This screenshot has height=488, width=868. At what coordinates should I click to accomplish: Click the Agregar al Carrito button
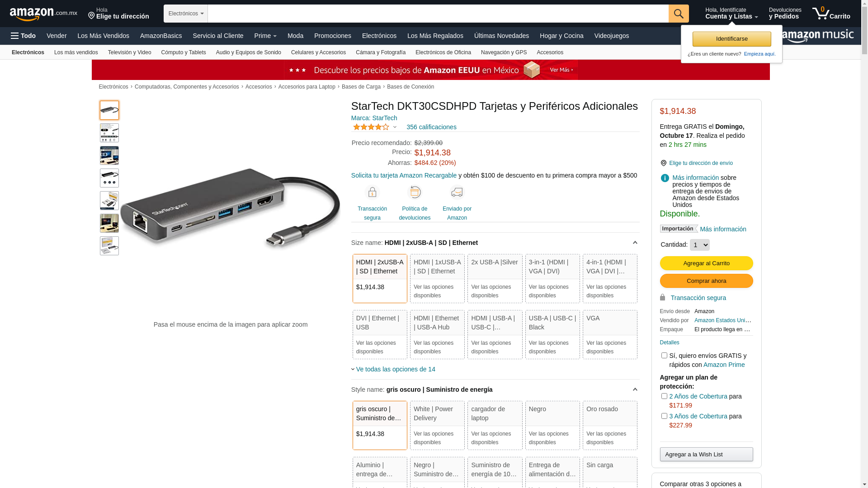(706, 263)
